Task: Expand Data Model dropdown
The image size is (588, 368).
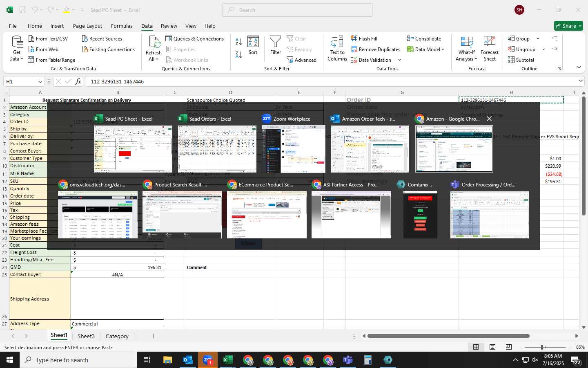Action: [443, 49]
